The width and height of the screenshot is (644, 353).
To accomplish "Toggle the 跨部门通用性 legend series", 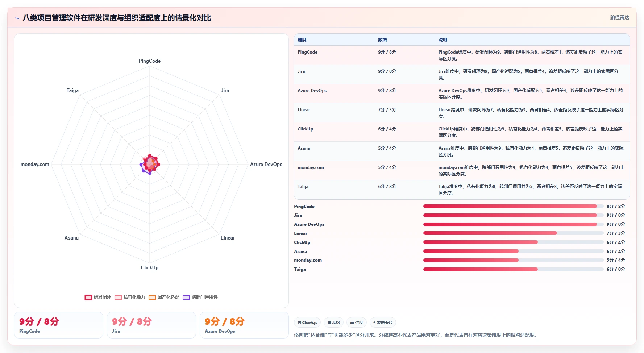I will coord(200,297).
